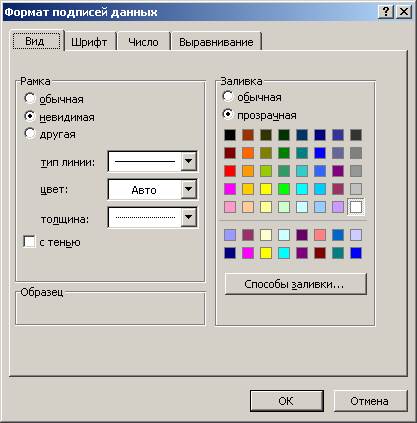The height and width of the screenshot is (423, 417).
Task: Confirm with the ОК button
Action: point(286,401)
